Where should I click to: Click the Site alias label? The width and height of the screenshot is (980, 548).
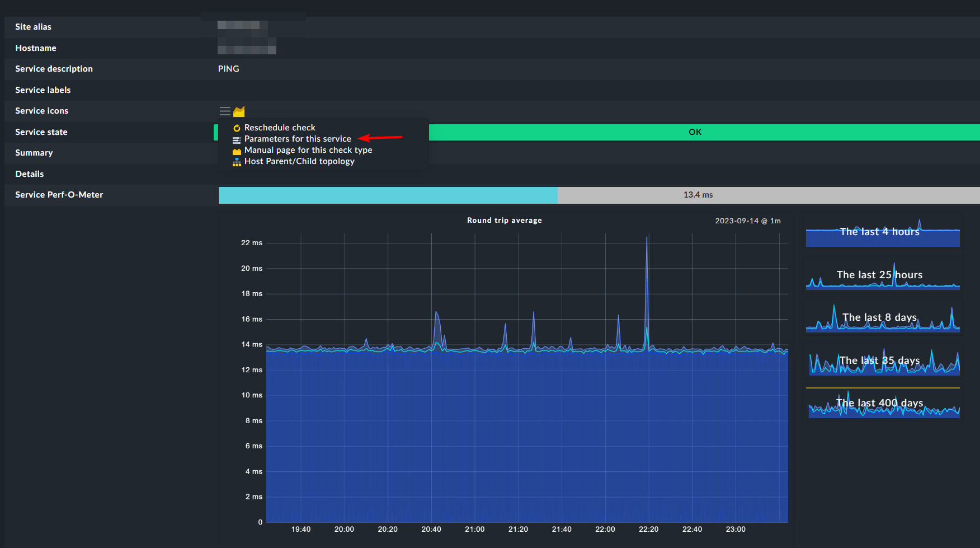pyautogui.click(x=33, y=27)
